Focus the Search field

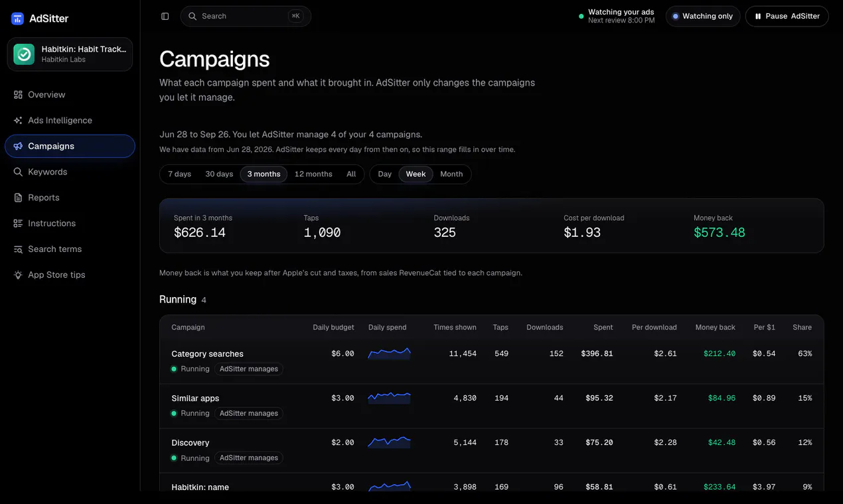[x=246, y=16]
